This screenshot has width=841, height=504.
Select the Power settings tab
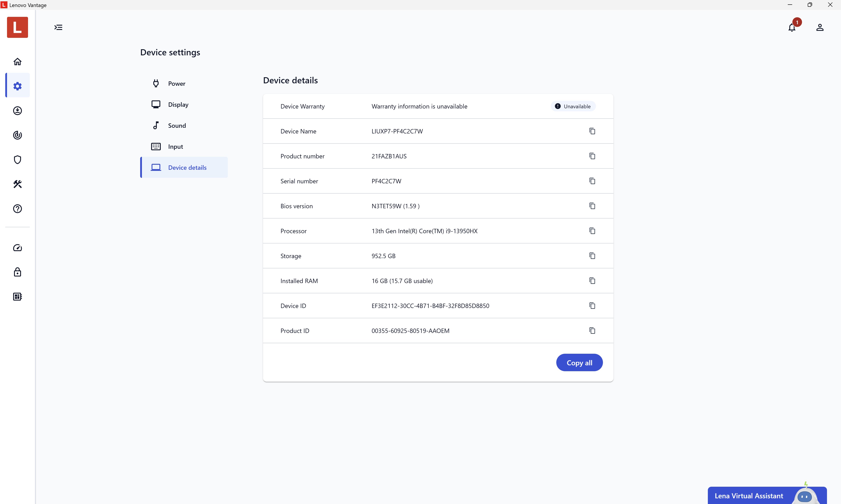pyautogui.click(x=177, y=84)
